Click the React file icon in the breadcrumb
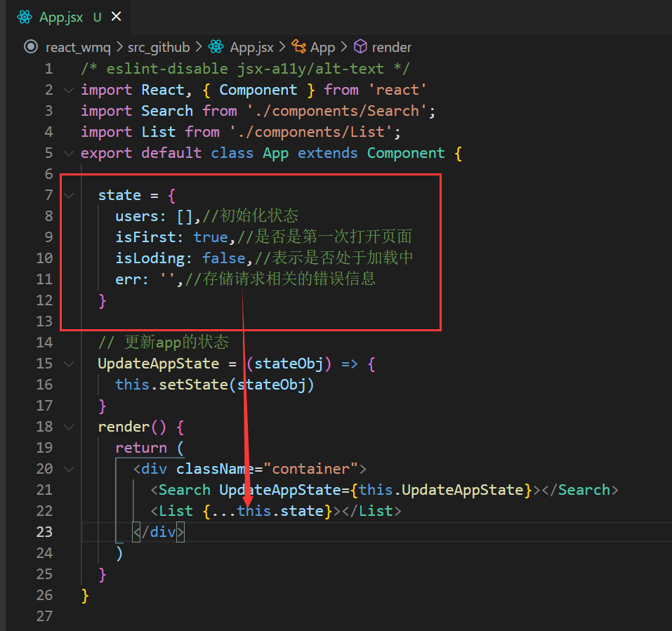The image size is (672, 631). tap(216, 47)
